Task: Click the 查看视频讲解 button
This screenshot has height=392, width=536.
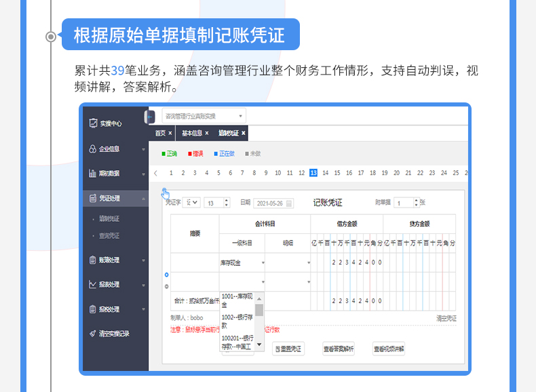Action: [389, 349]
